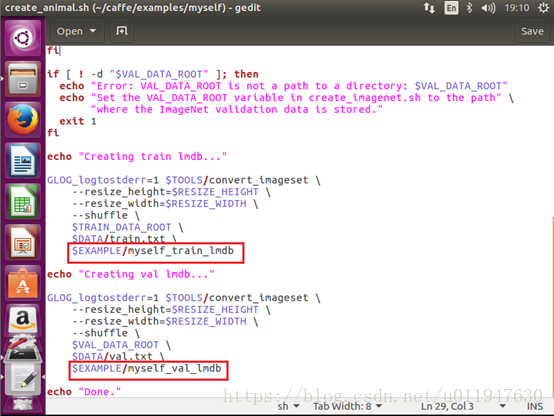Open the Ln 29, Col 3 position dropdown

click(463, 406)
